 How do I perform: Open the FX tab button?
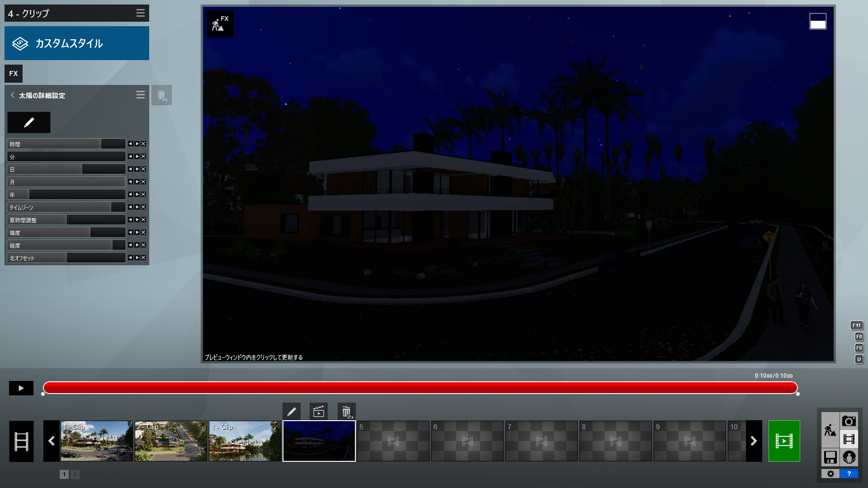pos(14,74)
